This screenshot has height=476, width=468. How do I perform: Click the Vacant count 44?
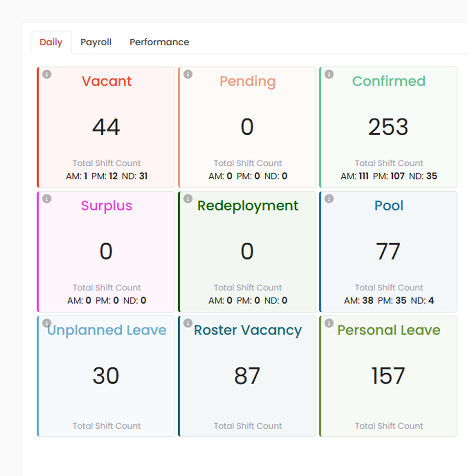pyautogui.click(x=106, y=127)
